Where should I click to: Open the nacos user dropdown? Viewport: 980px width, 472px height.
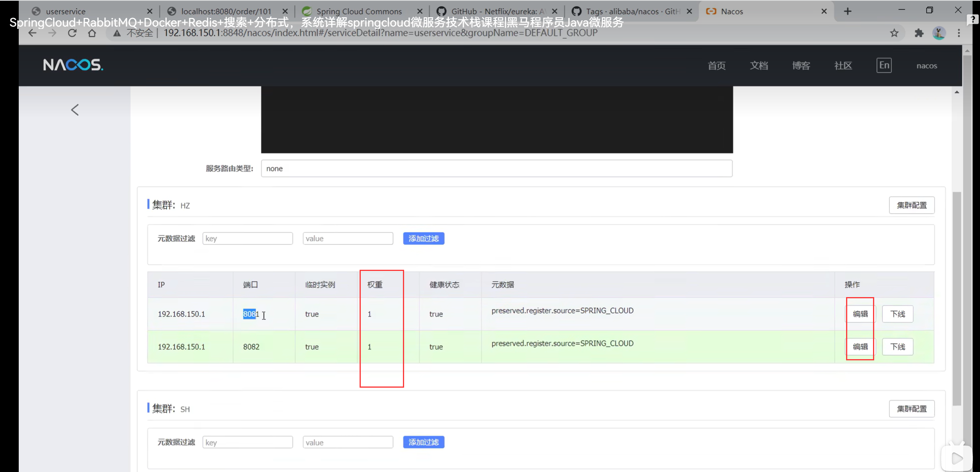click(x=927, y=66)
